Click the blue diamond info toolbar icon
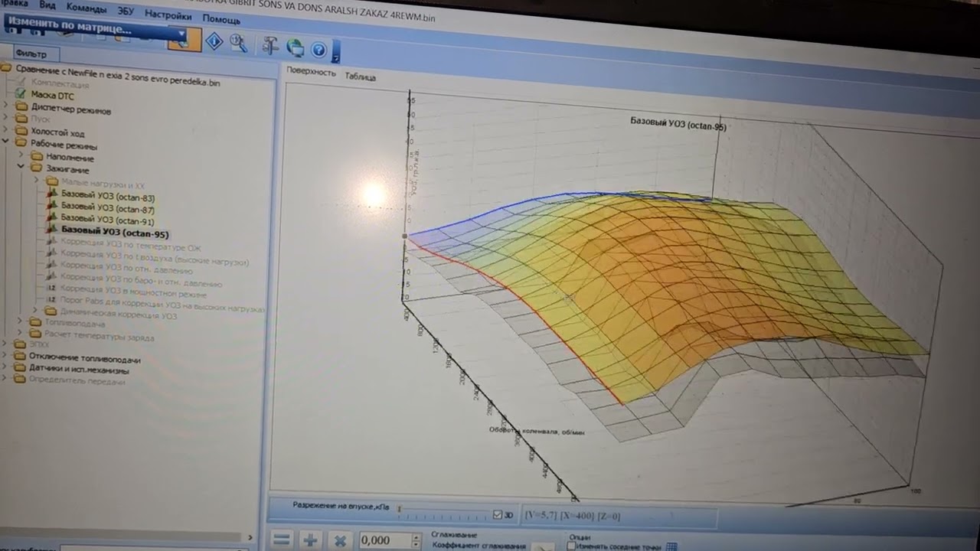This screenshot has height=551, width=980. pos(214,41)
